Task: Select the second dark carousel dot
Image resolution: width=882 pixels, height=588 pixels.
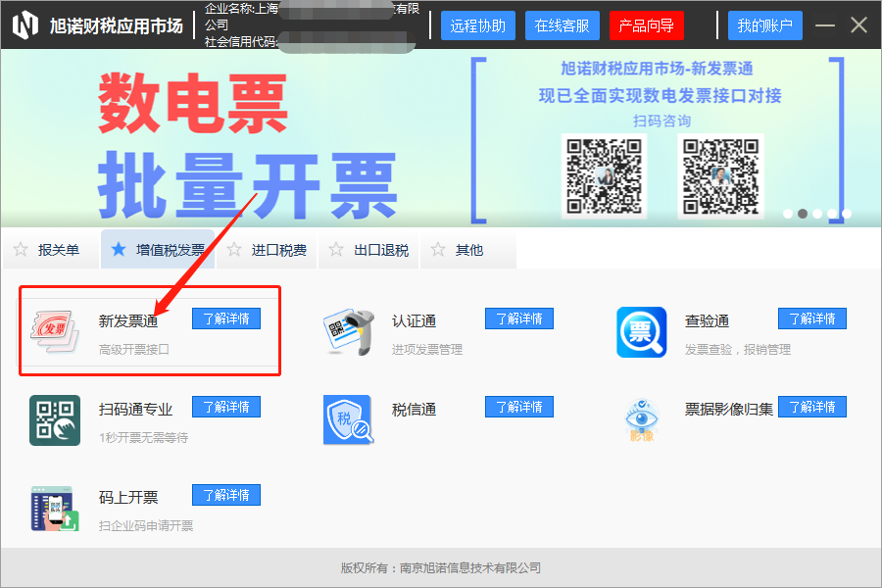Action: (x=803, y=214)
